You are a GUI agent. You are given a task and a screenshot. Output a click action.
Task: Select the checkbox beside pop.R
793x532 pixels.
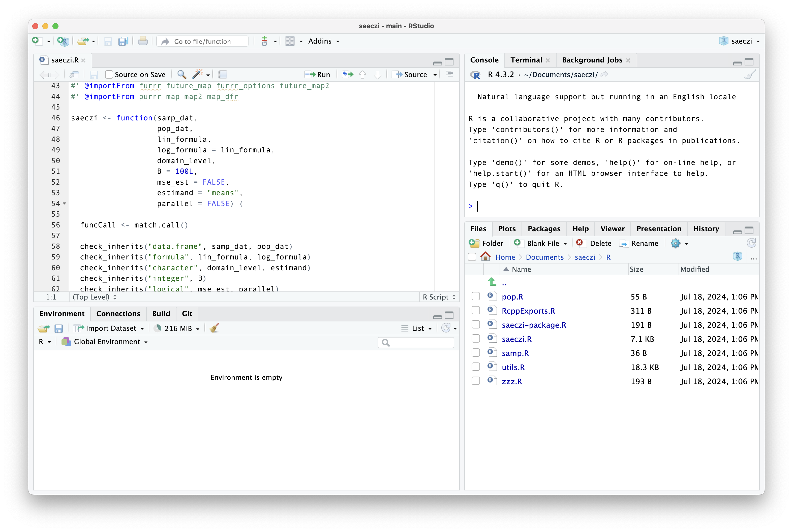(476, 296)
